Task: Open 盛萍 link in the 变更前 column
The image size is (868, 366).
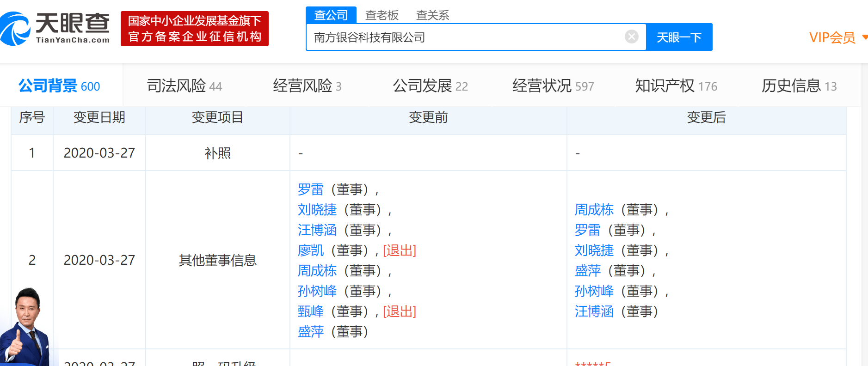Action: (x=311, y=332)
